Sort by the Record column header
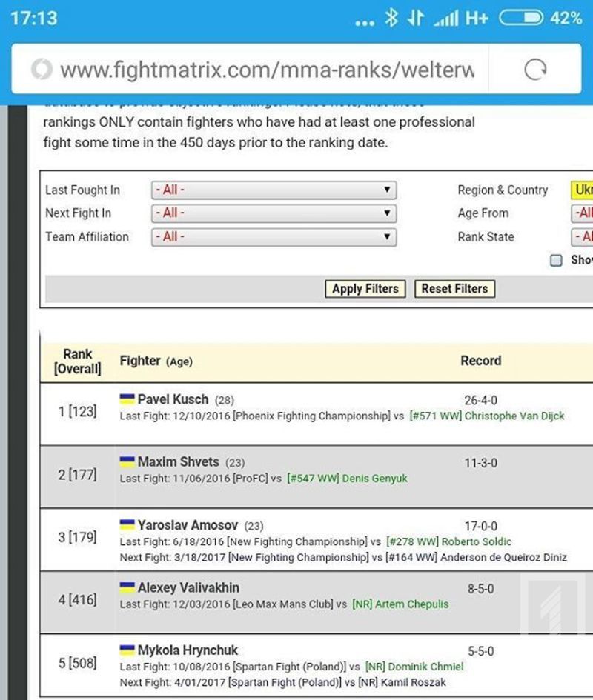The width and height of the screenshot is (593, 700). pyautogui.click(x=480, y=361)
